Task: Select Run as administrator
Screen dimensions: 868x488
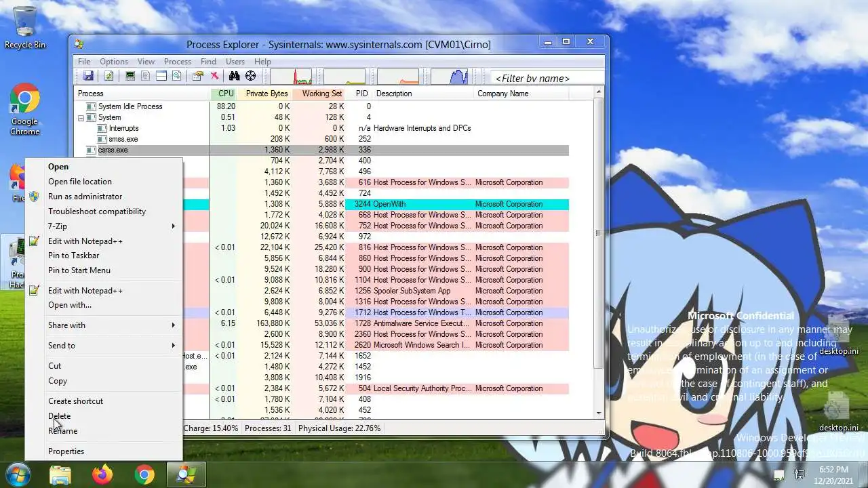Action: point(104,197)
